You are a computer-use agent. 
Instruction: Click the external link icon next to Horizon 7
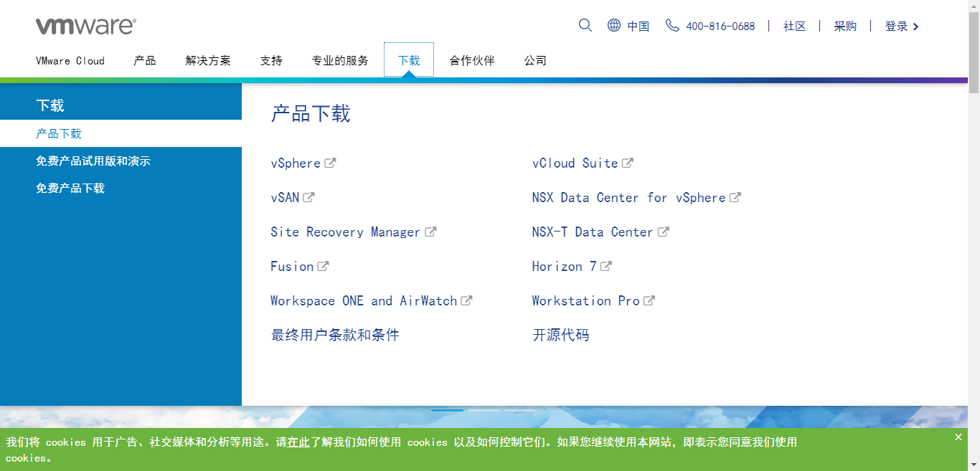[x=606, y=265]
